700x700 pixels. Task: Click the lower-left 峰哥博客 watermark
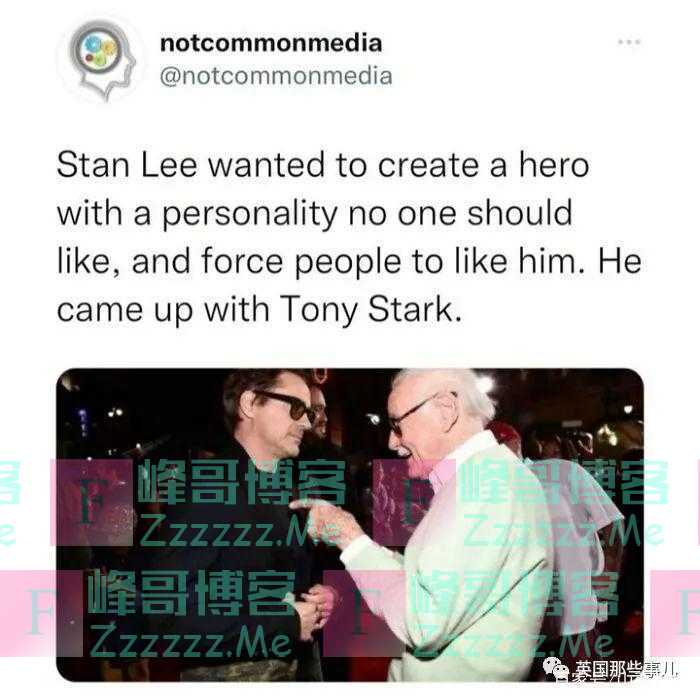[191, 593]
